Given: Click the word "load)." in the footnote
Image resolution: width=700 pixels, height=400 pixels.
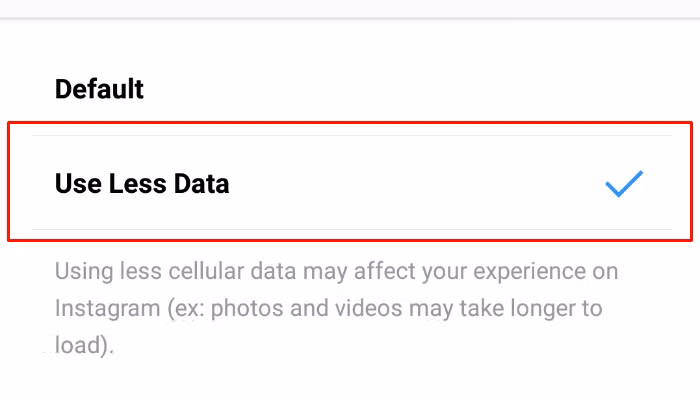Looking at the screenshot, I should point(84,345).
